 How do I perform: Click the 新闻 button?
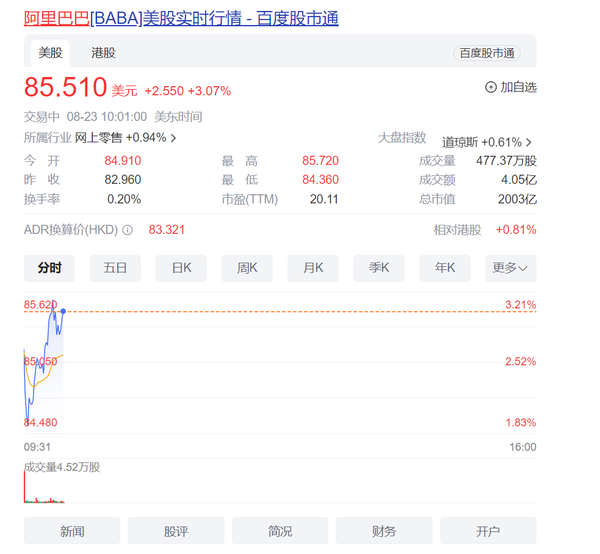click(72, 530)
